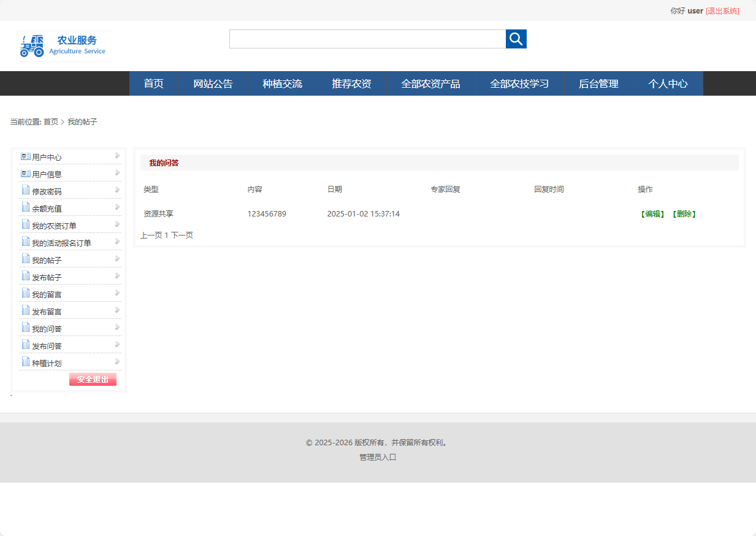The image size is (756, 536).
Task: Switch to the 全部农技学习 section
Action: 518,83
